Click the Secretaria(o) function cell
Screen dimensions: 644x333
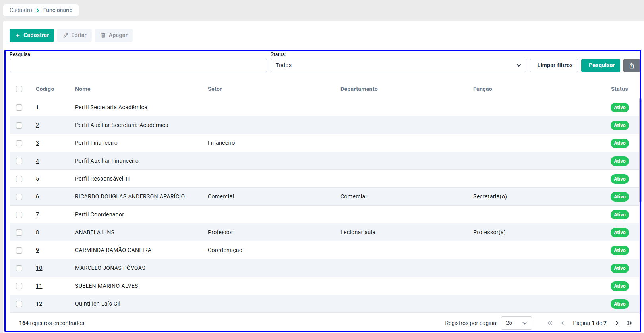[490, 197]
